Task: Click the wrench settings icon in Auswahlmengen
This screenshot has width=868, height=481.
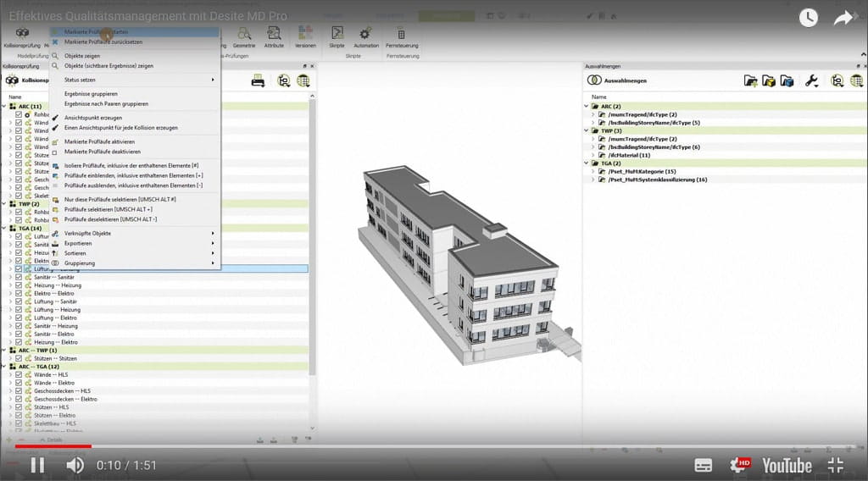Action: 811,80
